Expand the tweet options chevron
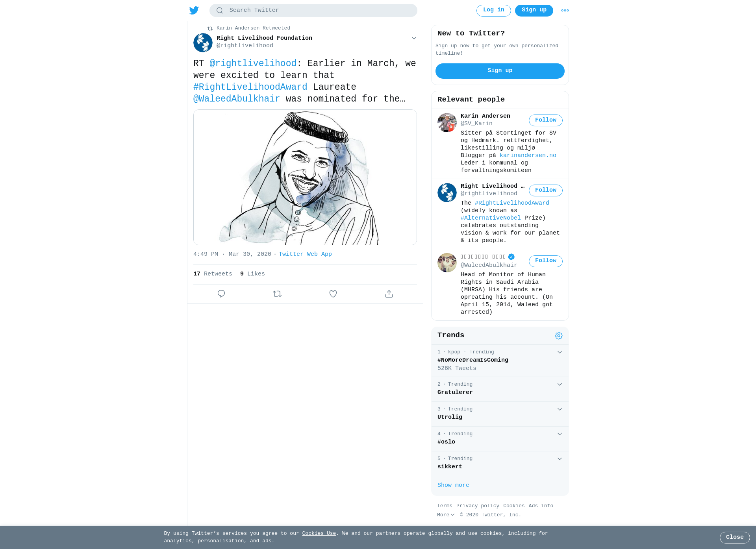Viewport: 756px width, 549px height. (414, 38)
